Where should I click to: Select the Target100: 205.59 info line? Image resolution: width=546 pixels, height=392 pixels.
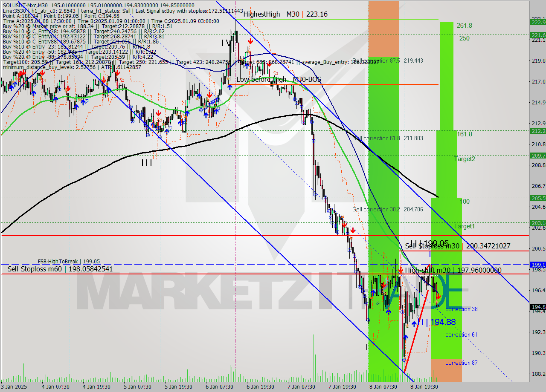coord(191,62)
